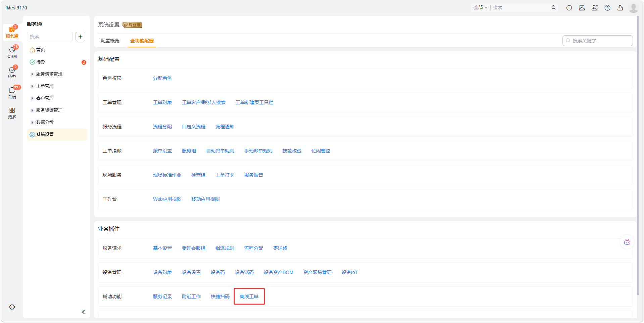Open the 指派规则 link

tap(225, 248)
